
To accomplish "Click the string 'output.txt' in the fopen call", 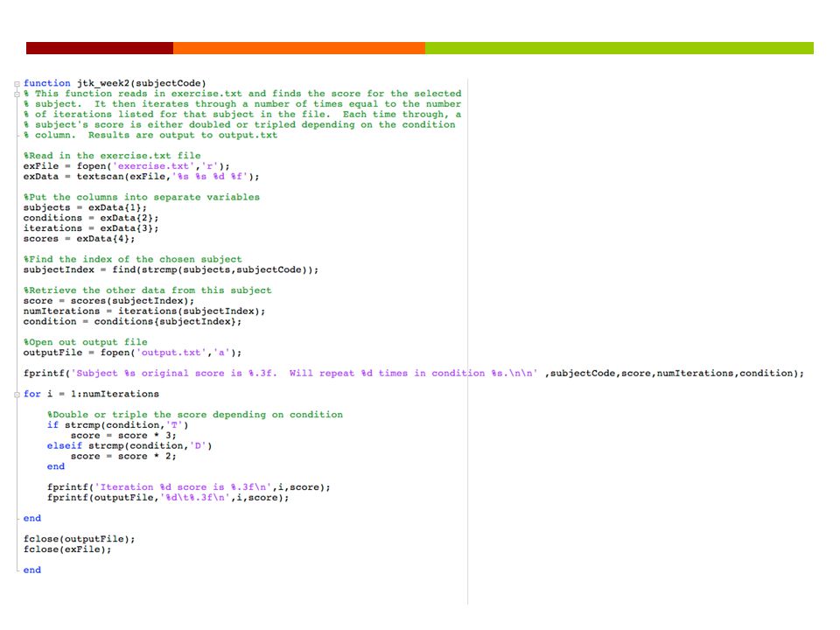I will 171,353.
